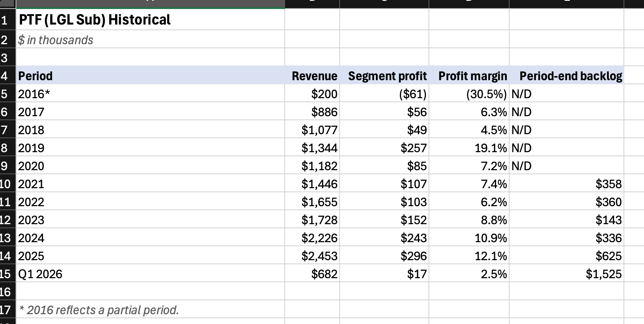This screenshot has height=324, width=644.
Task: Select the 'Period-end backlog' header cell
Action: (567, 76)
